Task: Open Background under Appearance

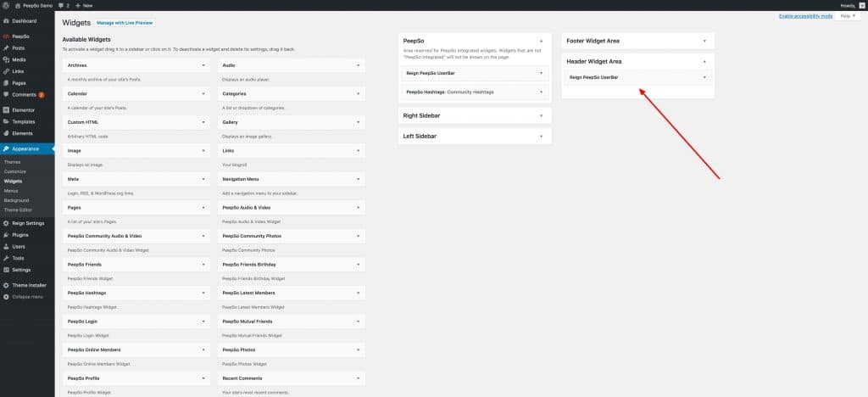Action: 16,200
